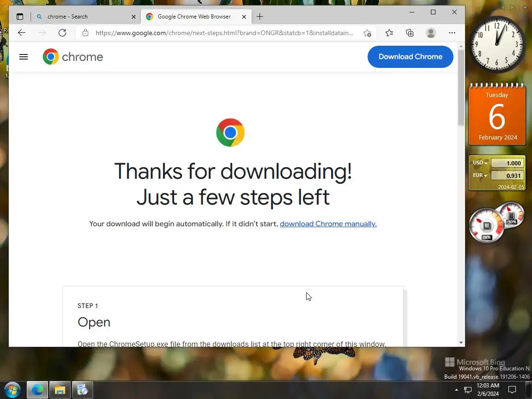Image resolution: width=532 pixels, height=399 pixels.
Task: Click the EUR value 0.931 field
Action: click(507, 175)
